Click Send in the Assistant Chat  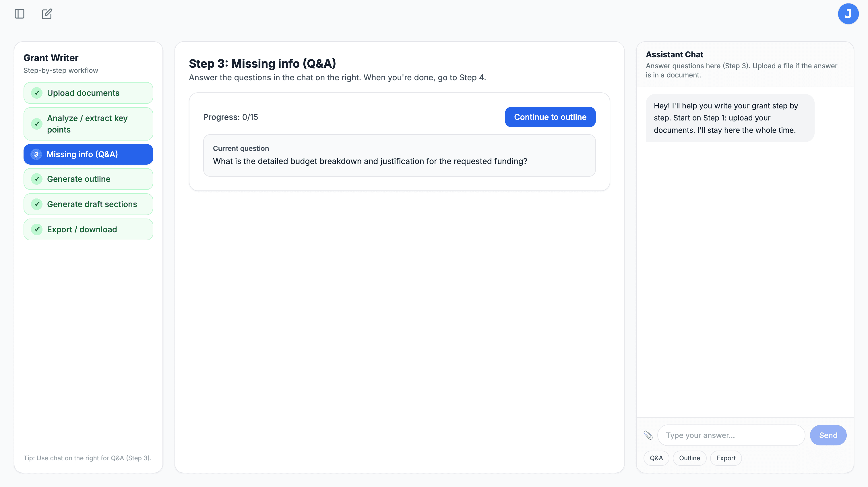[828, 435]
